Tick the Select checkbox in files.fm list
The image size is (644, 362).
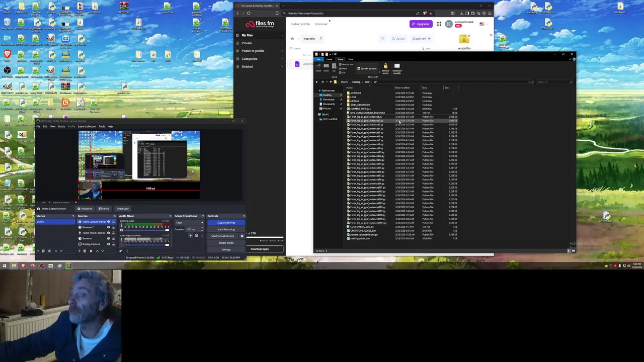click(x=291, y=49)
